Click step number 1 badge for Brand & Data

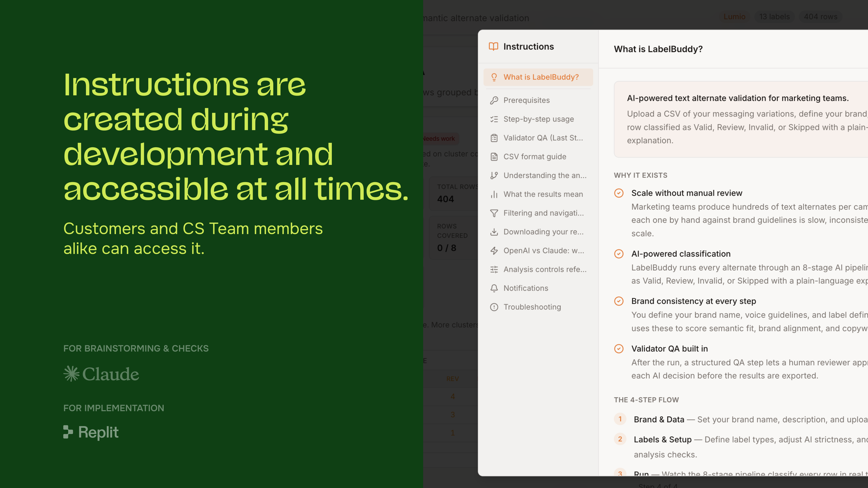pyautogui.click(x=620, y=419)
